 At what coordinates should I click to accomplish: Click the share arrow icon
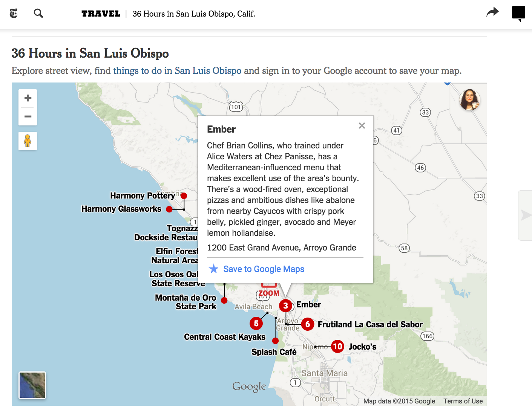(492, 12)
